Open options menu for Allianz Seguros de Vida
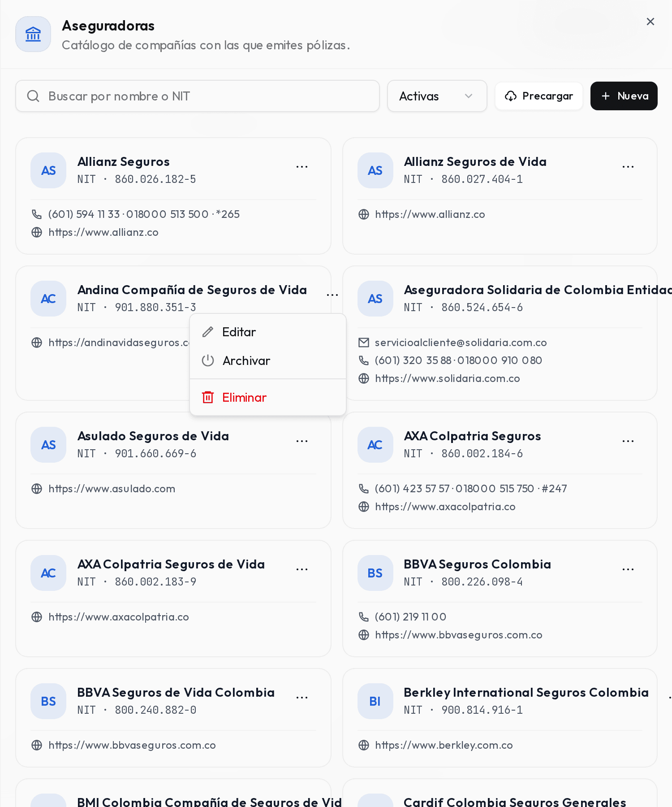The height and width of the screenshot is (807, 672). coord(628,167)
